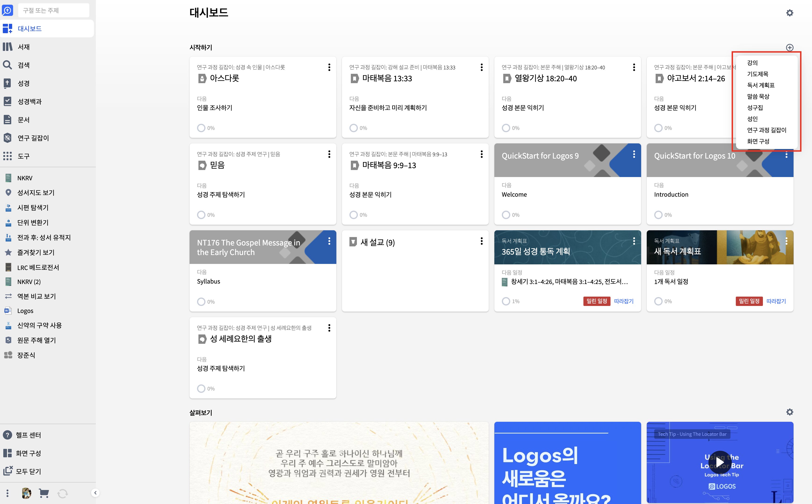Click 따라잡기 on 새 독서 계획표 card

click(x=776, y=301)
